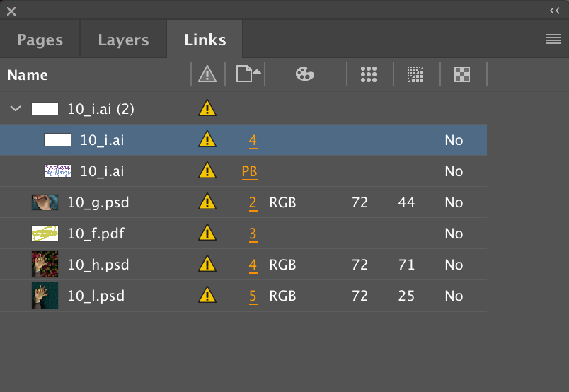Viewport: 569px width, 392px height.
Task: Switch to the Layers tab
Action: click(x=123, y=40)
